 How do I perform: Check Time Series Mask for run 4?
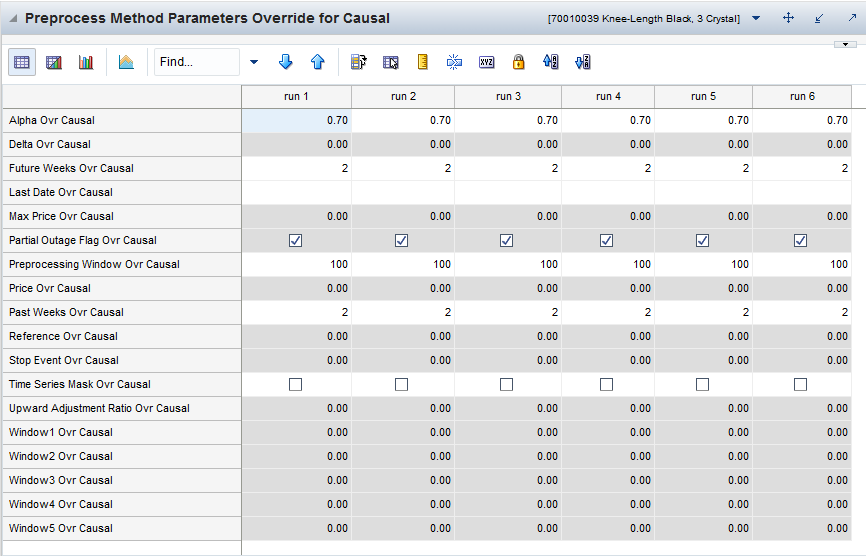(x=606, y=384)
